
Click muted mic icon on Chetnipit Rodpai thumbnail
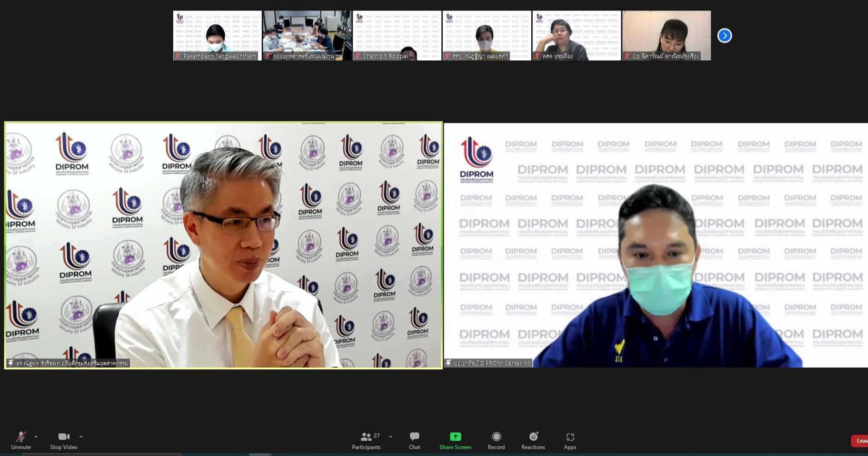point(358,56)
